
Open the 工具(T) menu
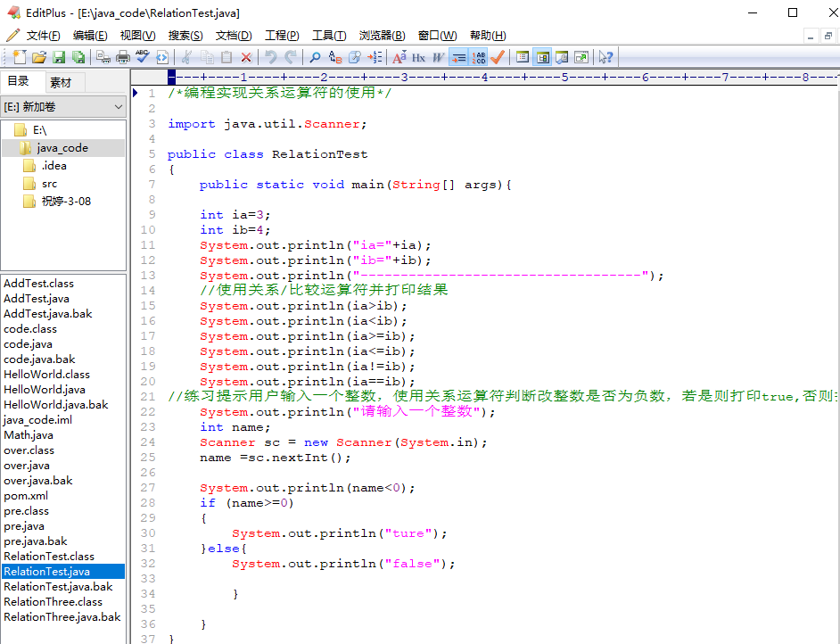pyautogui.click(x=329, y=36)
